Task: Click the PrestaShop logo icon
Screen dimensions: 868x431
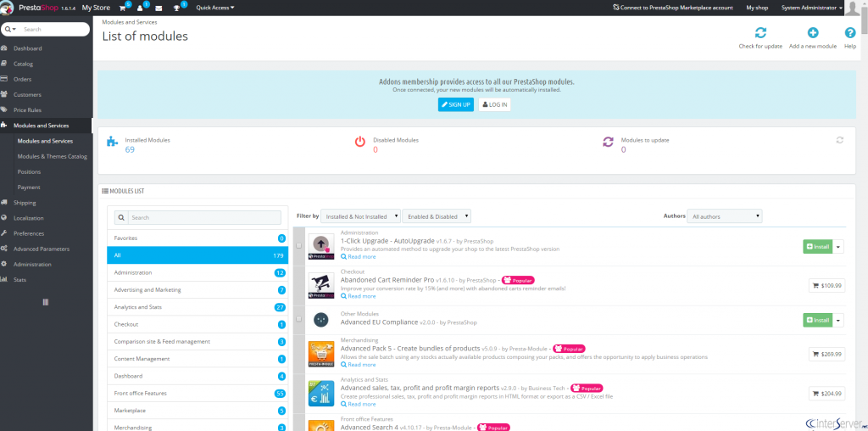Action: tap(7, 8)
